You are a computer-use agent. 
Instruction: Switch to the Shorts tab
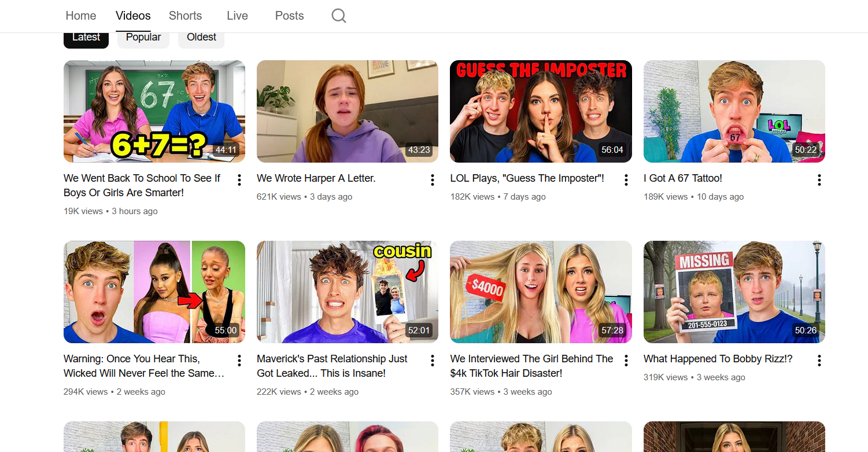coord(186,16)
